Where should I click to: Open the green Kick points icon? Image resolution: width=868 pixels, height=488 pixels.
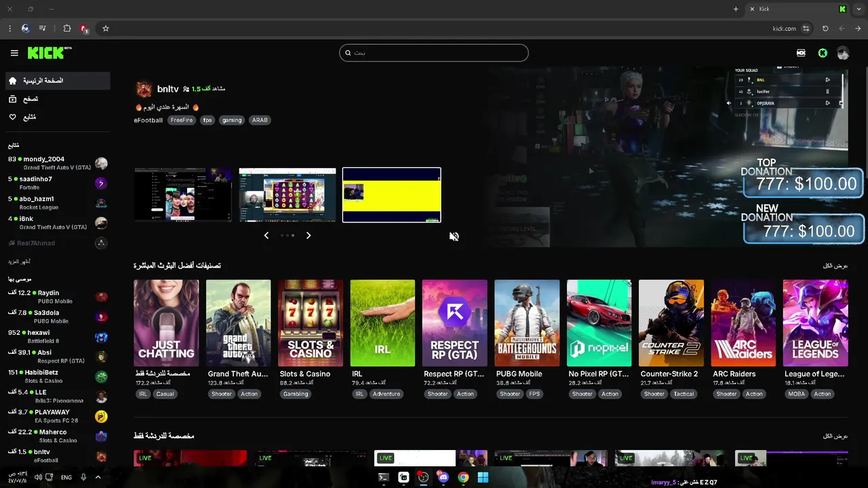(823, 53)
